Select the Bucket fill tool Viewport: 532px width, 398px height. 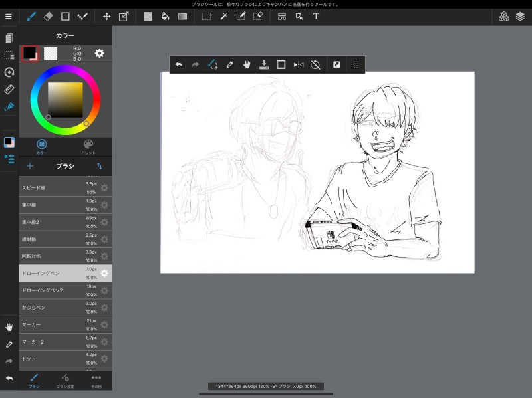click(165, 16)
